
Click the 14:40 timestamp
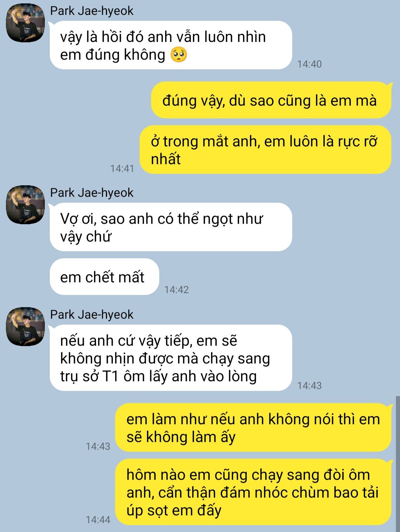pyautogui.click(x=309, y=64)
